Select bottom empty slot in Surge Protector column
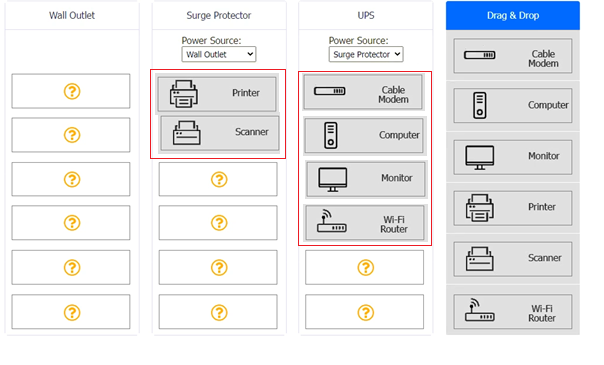This screenshot has width=604, height=365. click(218, 312)
